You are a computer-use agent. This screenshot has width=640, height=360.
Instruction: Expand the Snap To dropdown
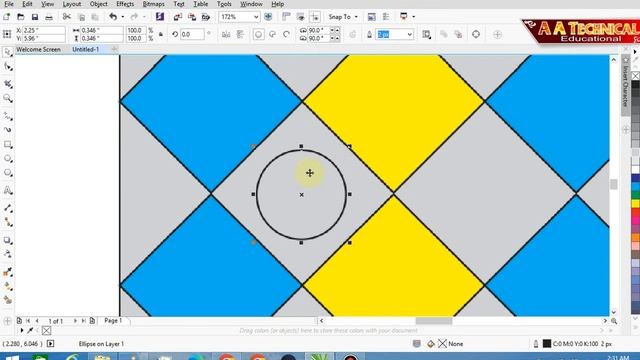click(356, 17)
